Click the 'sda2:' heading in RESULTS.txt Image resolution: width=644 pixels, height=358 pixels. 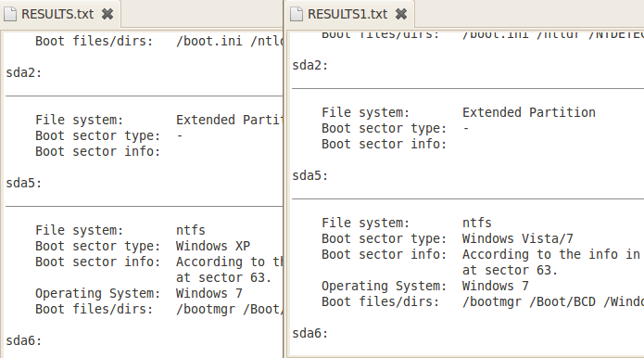point(24,72)
